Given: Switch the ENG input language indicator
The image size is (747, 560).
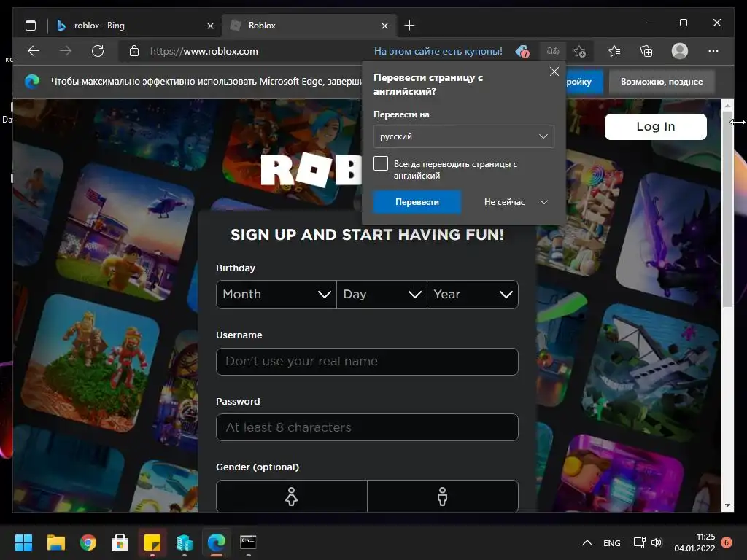Looking at the screenshot, I should point(612,542).
